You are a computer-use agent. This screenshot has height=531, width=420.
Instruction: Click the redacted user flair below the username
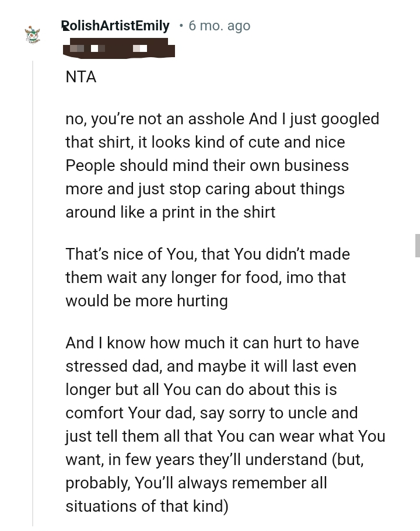[x=119, y=48]
